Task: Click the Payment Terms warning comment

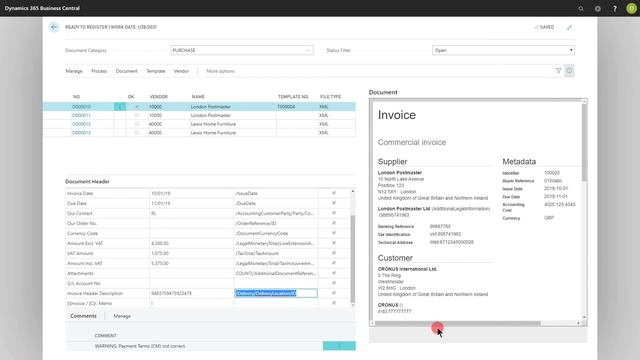Action: 140,346
